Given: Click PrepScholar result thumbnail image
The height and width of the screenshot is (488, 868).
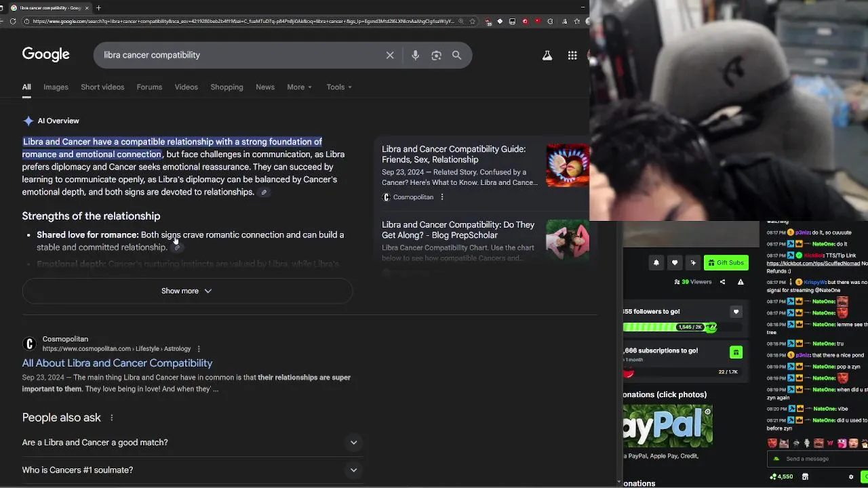Looking at the screenshot, I should point(568,239).
